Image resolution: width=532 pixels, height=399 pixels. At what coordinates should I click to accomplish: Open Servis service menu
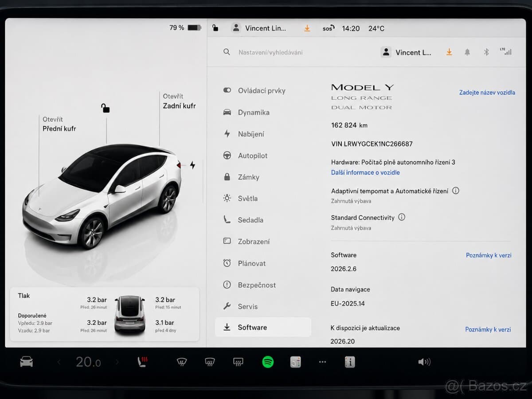click(x=263, y=306)
